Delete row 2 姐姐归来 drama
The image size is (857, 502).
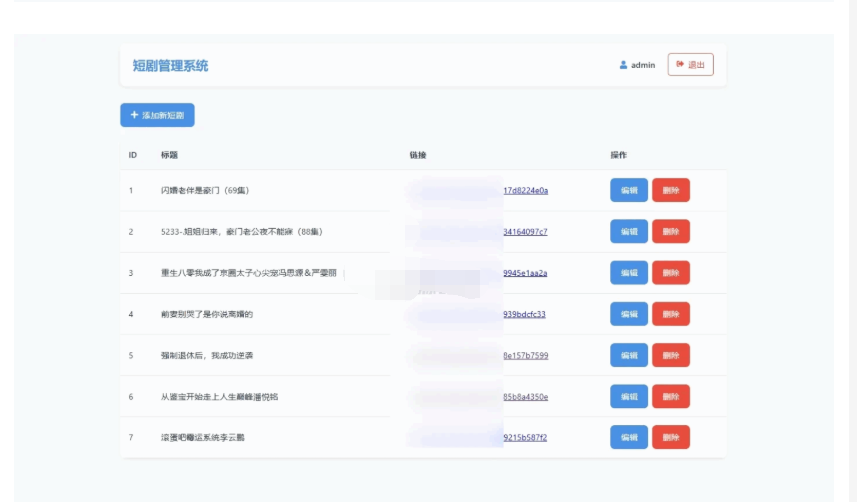(671, 231)
